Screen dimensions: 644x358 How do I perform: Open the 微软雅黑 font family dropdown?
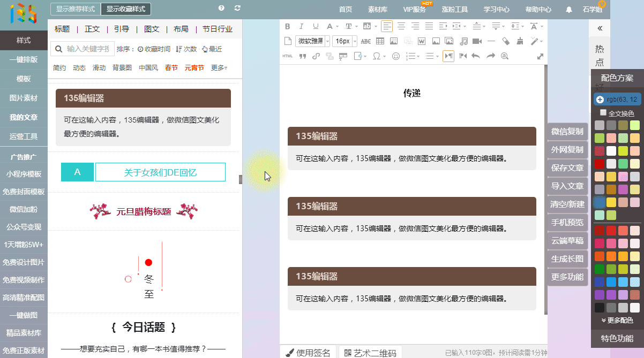(x=313, y=41)
